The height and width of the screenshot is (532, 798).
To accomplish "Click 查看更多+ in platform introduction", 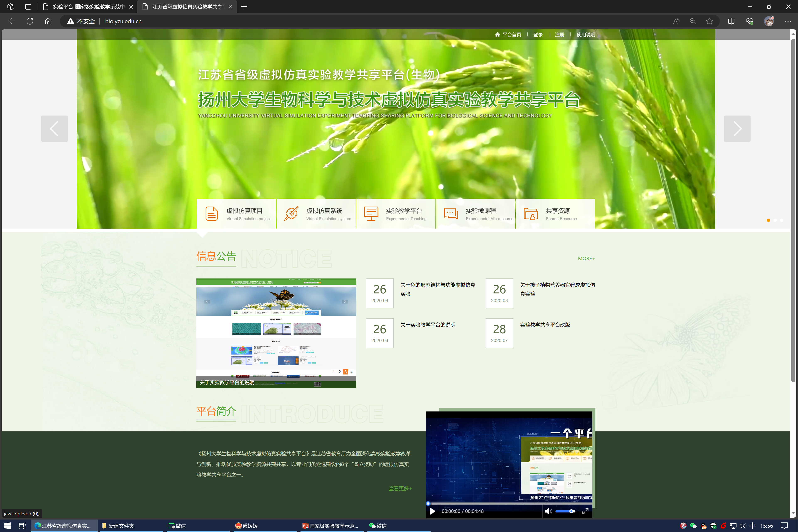I will coord(400,488).
